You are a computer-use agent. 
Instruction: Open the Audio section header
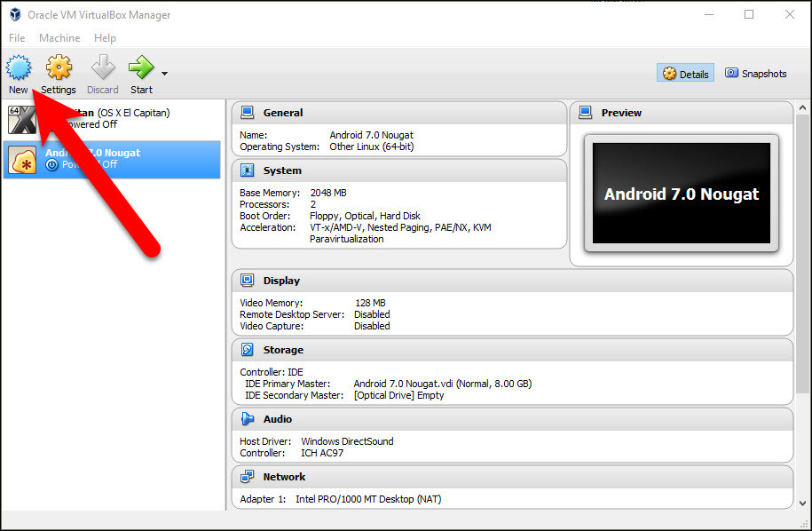click(512, 419)
